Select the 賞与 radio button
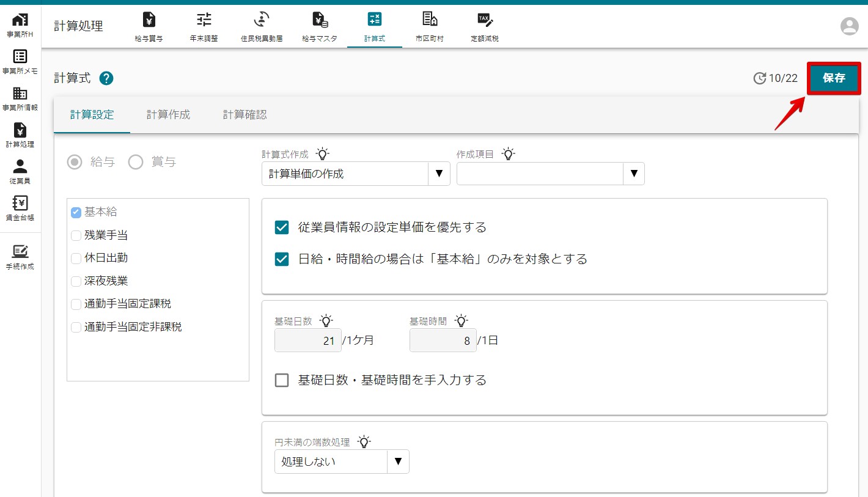The height and width of the screenshot is (497, 868). [x=136, y=162]
